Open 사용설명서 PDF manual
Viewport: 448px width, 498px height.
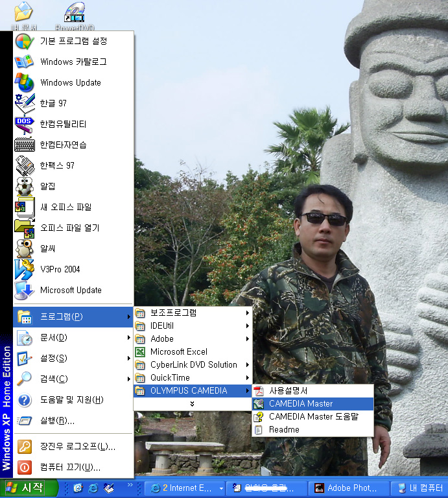[288, 390]
